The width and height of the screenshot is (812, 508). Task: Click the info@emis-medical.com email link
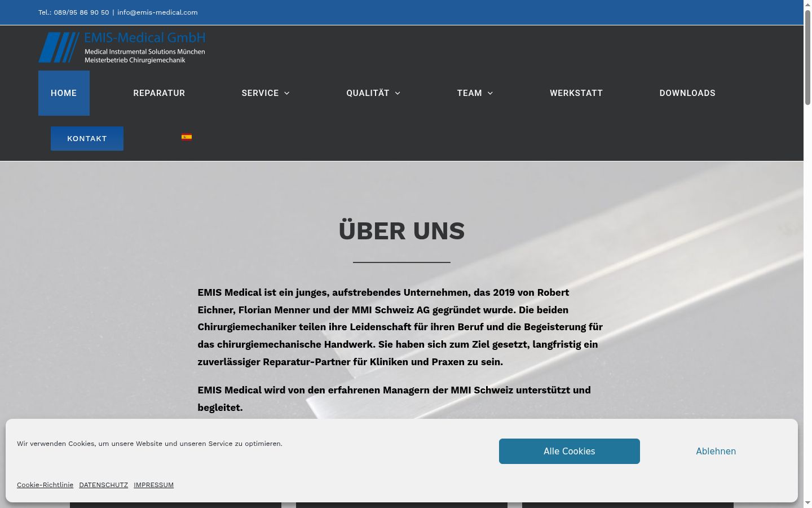[157, 12]
